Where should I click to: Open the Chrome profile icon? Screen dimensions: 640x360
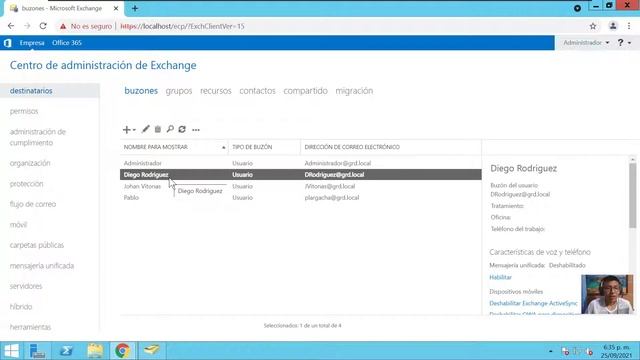pyautogui.click(x=613, y=26)
